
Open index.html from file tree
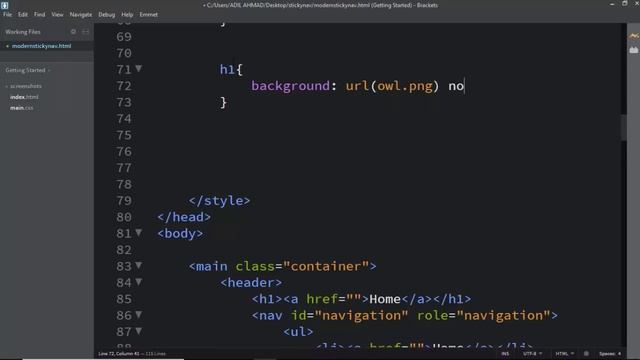pos(24,97)
